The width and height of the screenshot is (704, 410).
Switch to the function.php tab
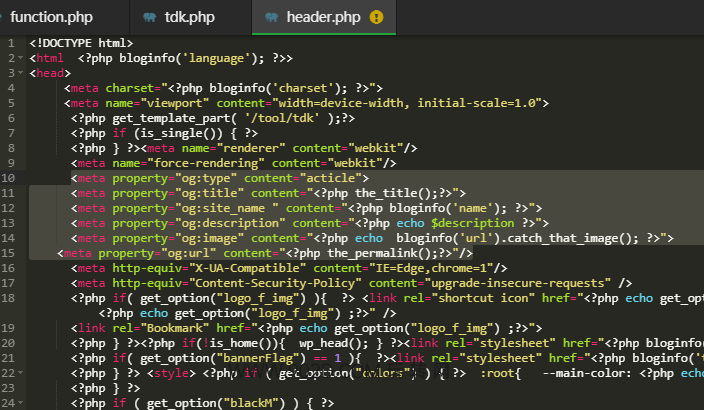(x=52, y=16)
